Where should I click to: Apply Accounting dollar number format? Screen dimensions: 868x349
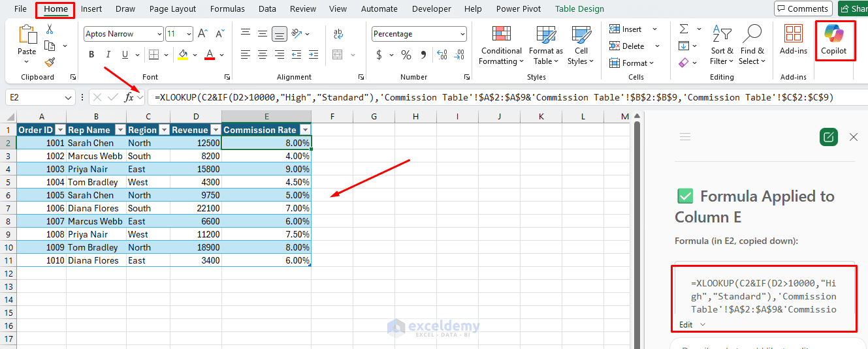[x=379, y=55]
